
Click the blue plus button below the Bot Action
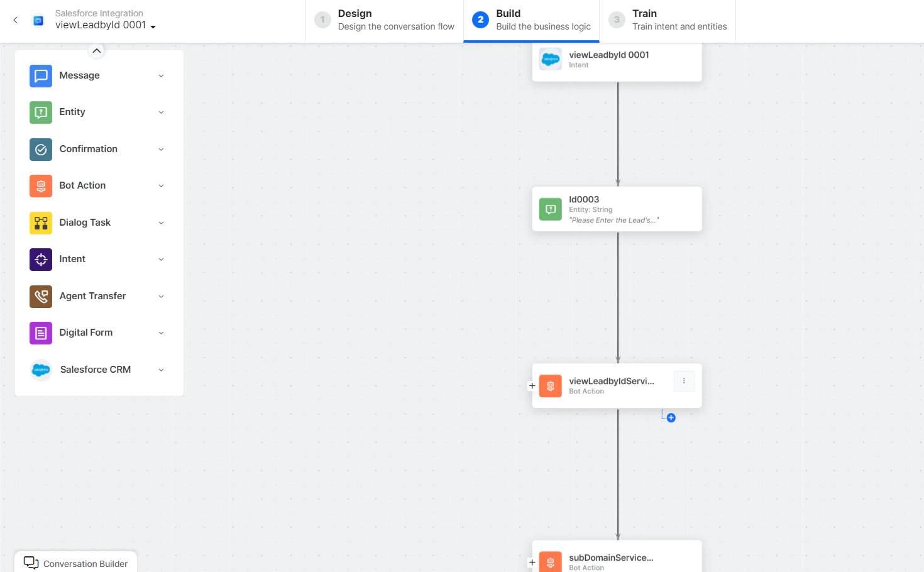(670, 417)
